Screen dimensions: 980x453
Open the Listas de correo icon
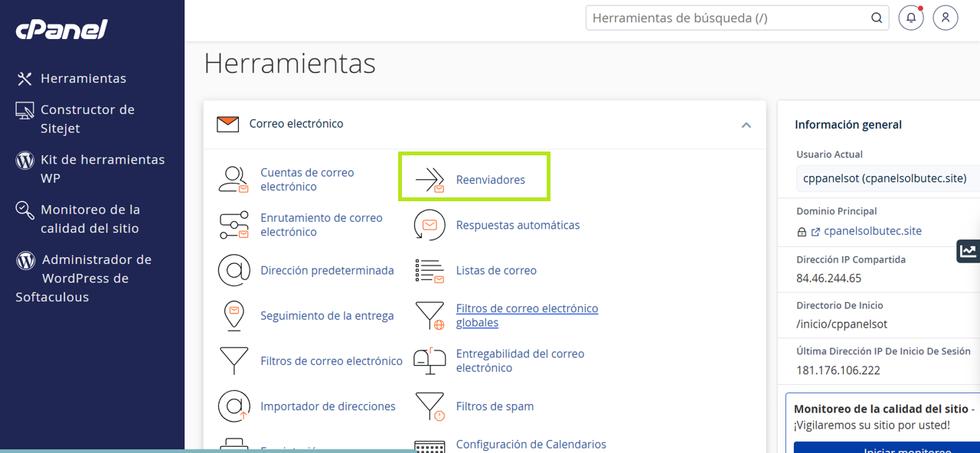tap(430, 270)
